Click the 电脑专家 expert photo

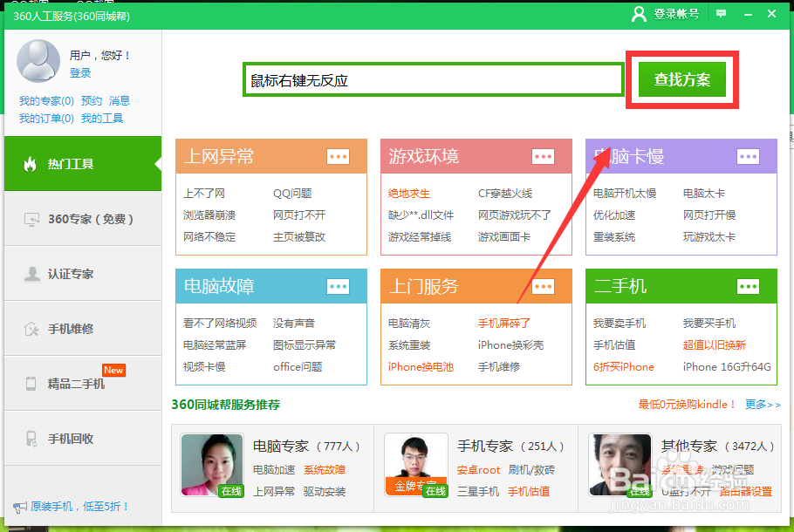[x=212, y=465]
